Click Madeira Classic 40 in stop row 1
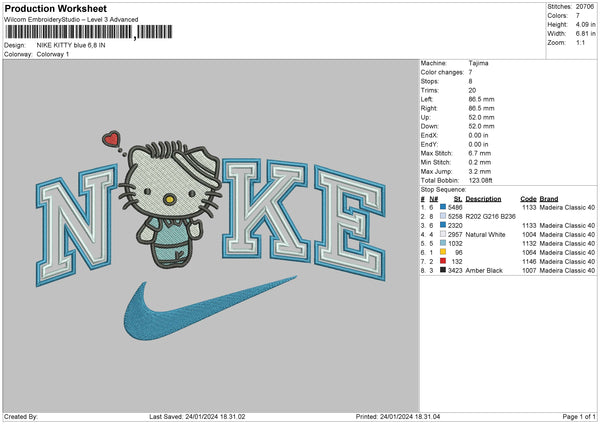The height and width of the screenshot is (424, 600). point(567,207)
